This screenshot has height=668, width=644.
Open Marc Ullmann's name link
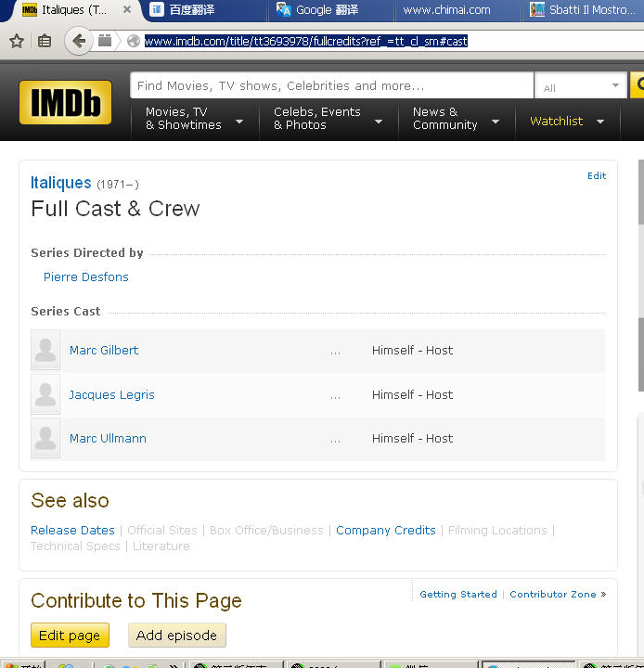[108, 438]
